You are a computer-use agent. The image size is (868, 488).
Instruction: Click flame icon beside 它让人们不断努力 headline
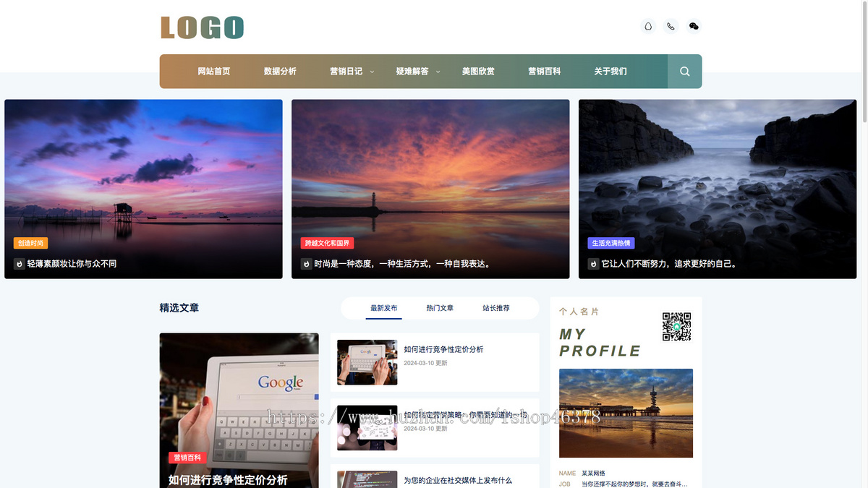(x=593, y=264)
